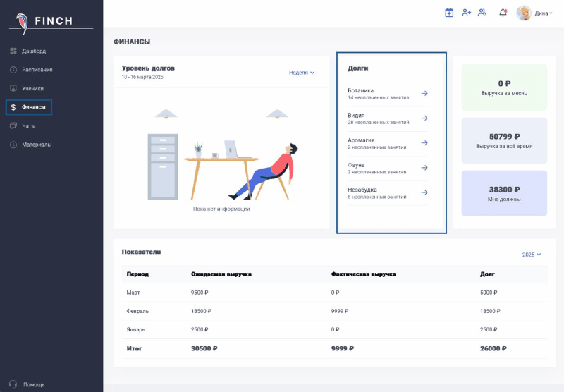Click the add student icon
This screenshot has width=564, height=392.
[466, 13]
